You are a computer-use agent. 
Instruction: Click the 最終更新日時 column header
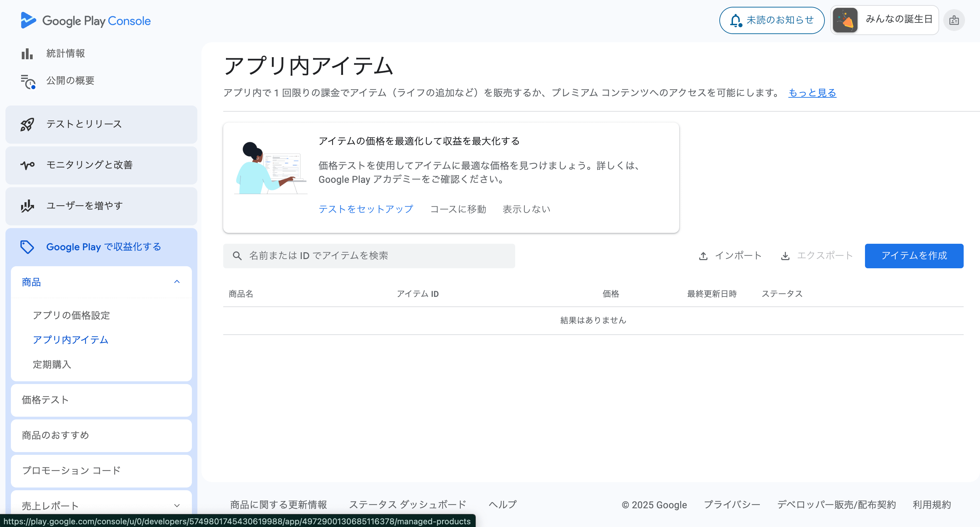(x=712, y=294)
